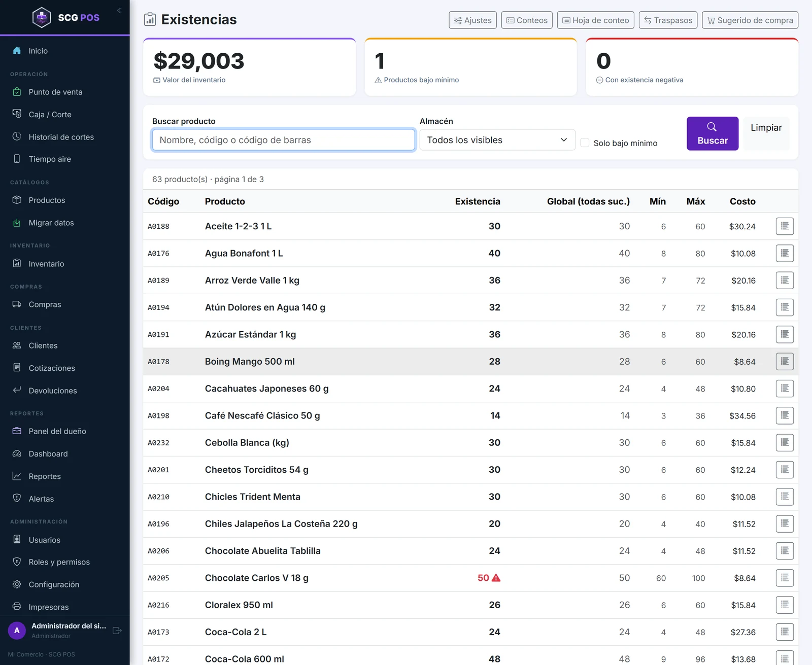Click the detail icon for Boing Mango 500 ml
The height and width of the screenshot is (665, 812).
[785, 362]
